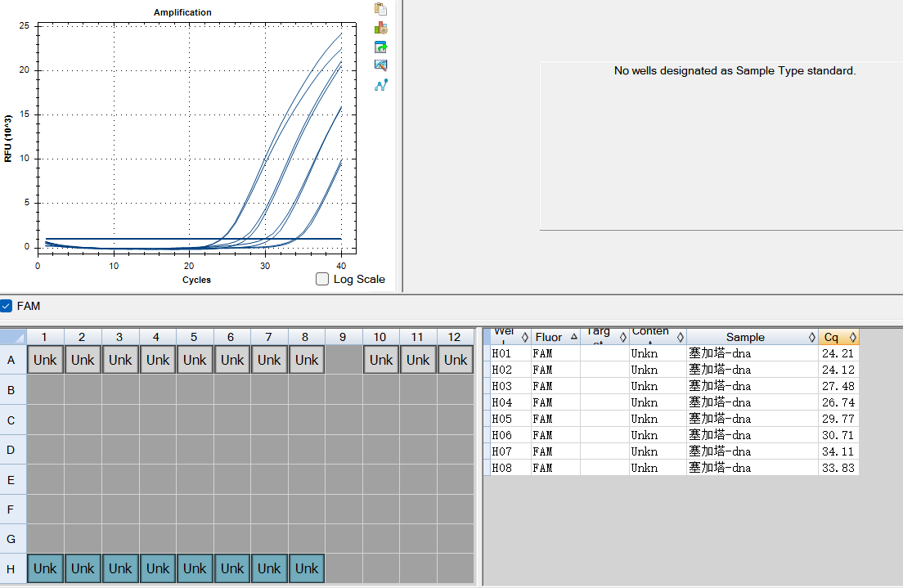The width and height of the screenshot is (903, 588).
Task: Select the H02 well cell in table
Action: pyautogui.click(x=510, y=370)
